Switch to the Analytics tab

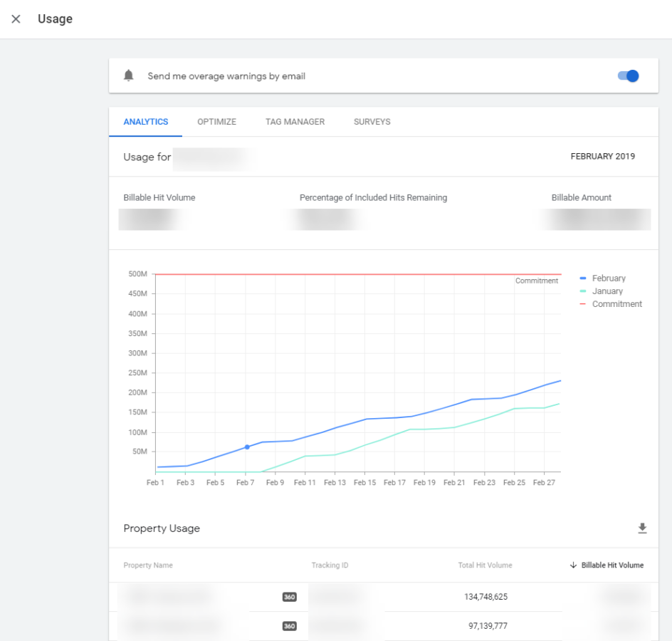click(146, 122)
